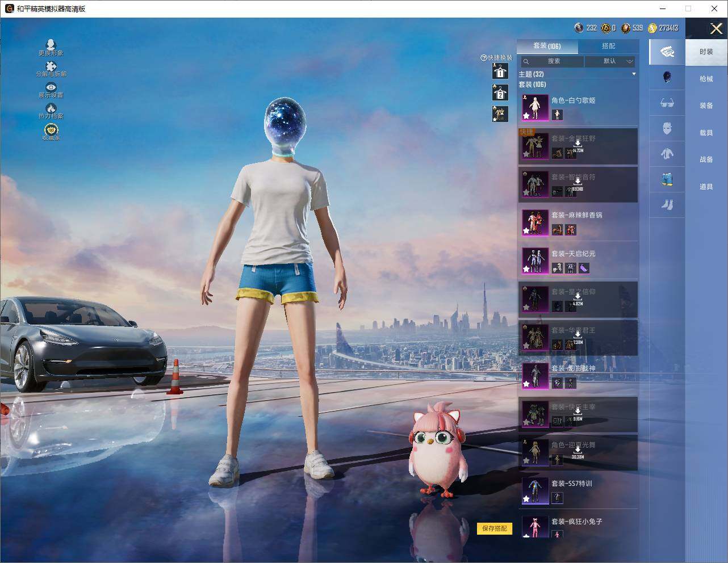728x563 pixels.
Task: Open 装备 equipment menu tab
Action: [x=706, y=106]
